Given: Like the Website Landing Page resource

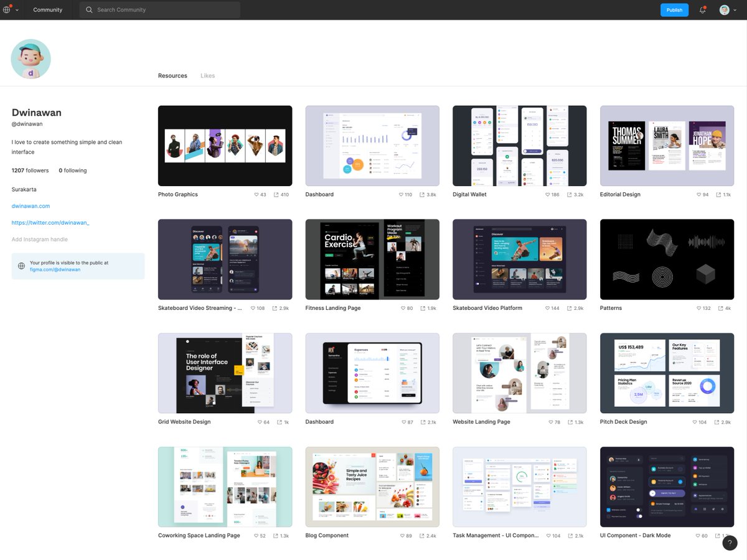Looking at the screenshot, I should [550, 422].
